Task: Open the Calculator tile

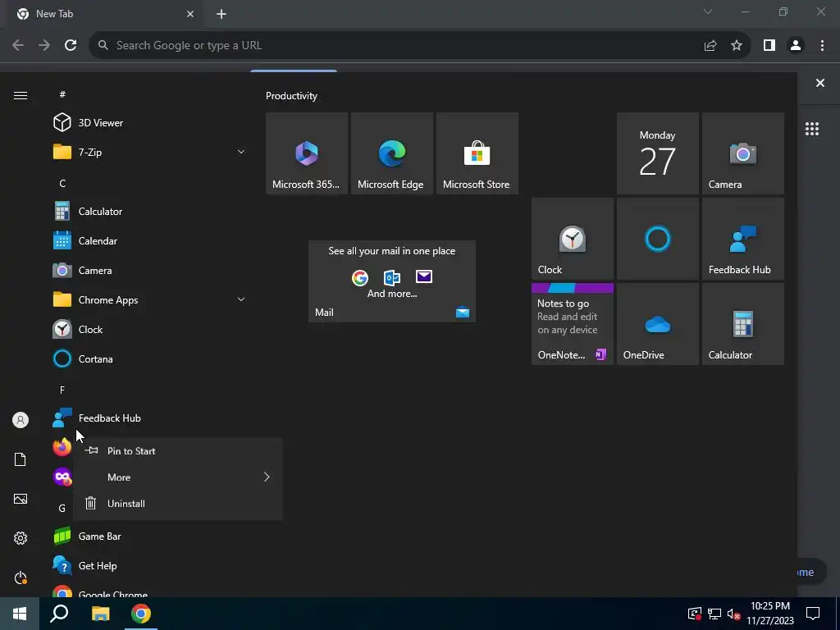Action: [742, 323]
